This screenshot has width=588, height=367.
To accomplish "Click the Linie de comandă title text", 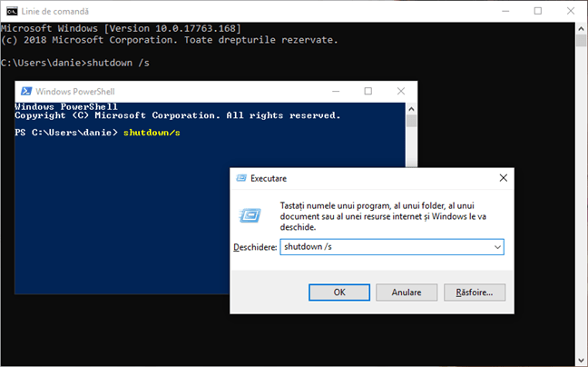I will pos(55,11).
